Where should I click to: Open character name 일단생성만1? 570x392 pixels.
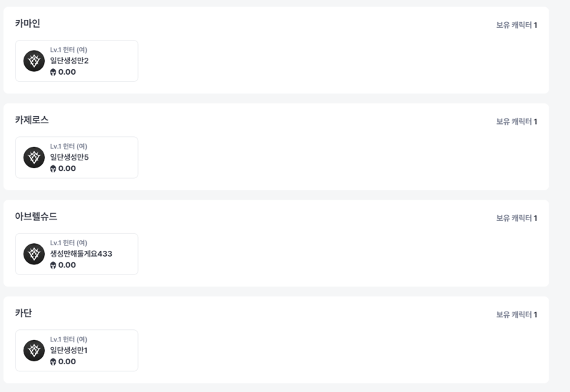click(68, 350)
